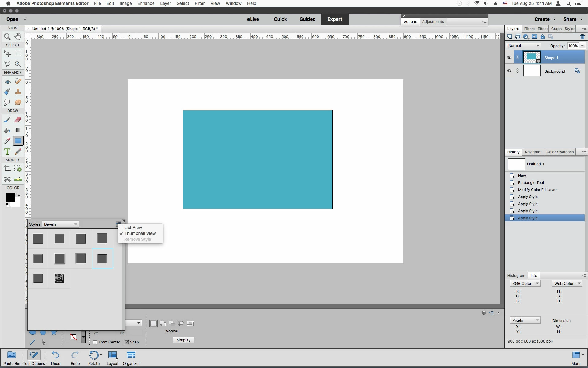Pick the Horizontal Type tool

click(7, 151)
